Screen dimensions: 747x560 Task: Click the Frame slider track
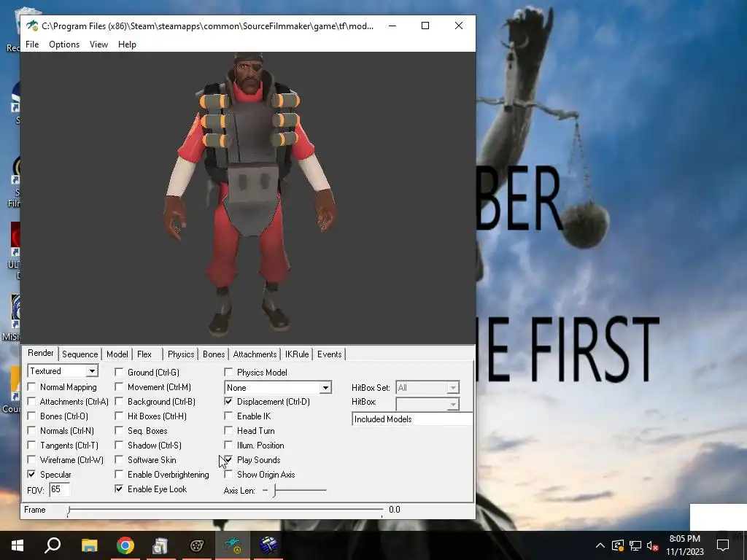point(225,510)
